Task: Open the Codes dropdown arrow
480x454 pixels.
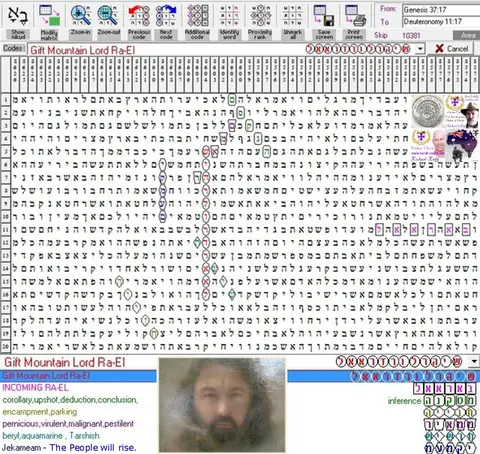Action: (420, 49)
